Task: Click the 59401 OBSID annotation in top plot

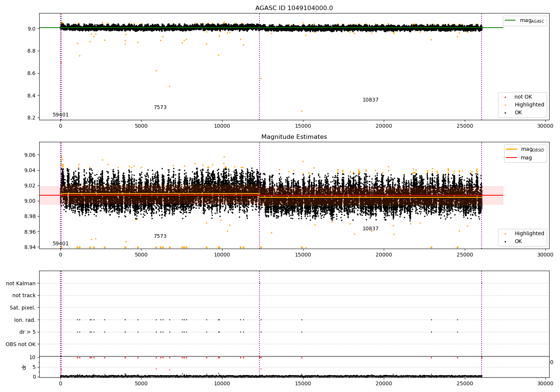Action: tap(60, 115)
